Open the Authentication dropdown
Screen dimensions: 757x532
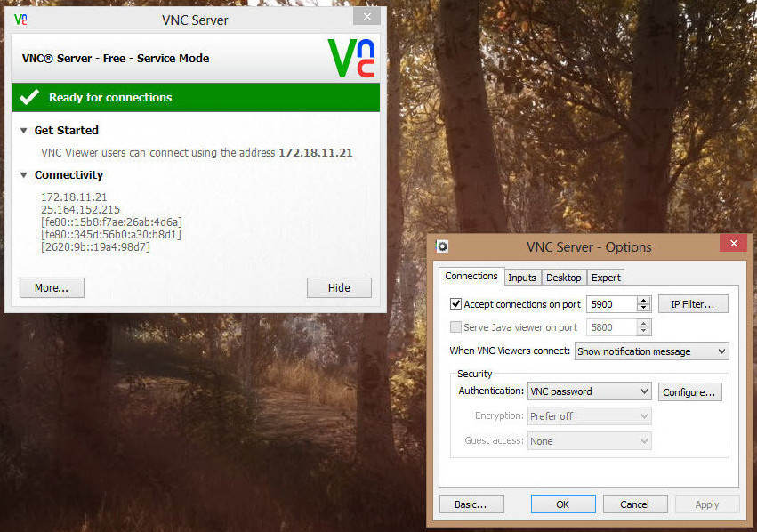(589, 391)
